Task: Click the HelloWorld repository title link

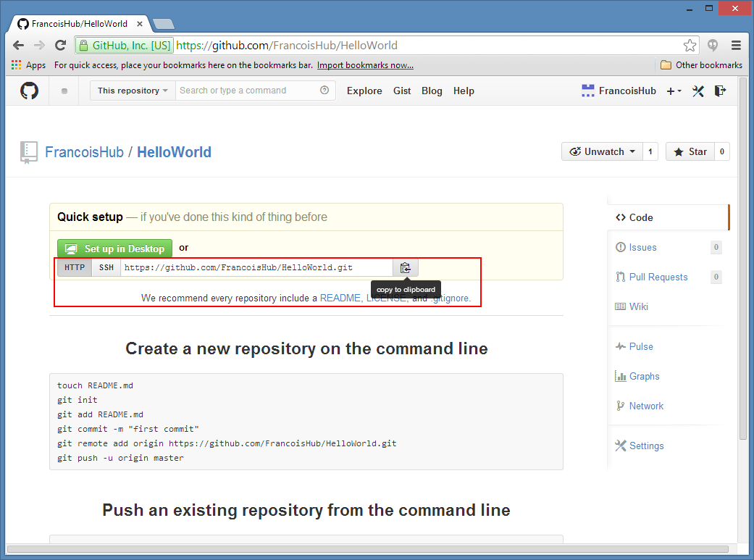Action: (x=174, y=152)
